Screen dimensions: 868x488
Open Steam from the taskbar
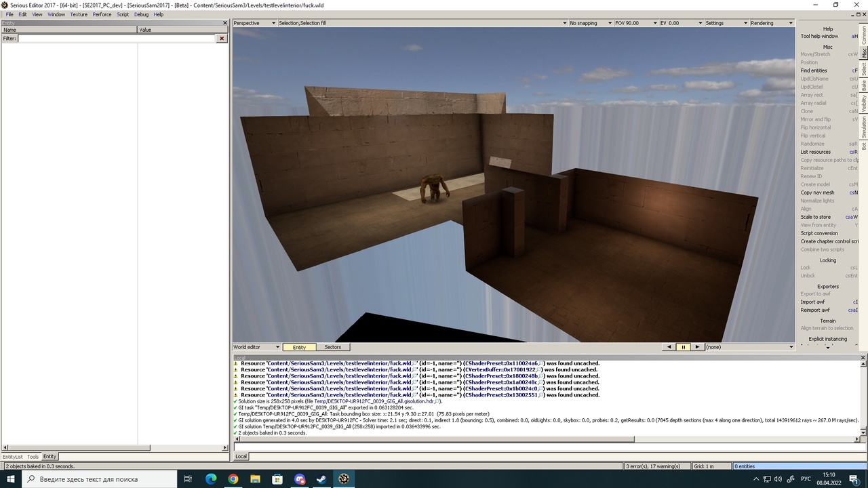(x=321, y=479)
